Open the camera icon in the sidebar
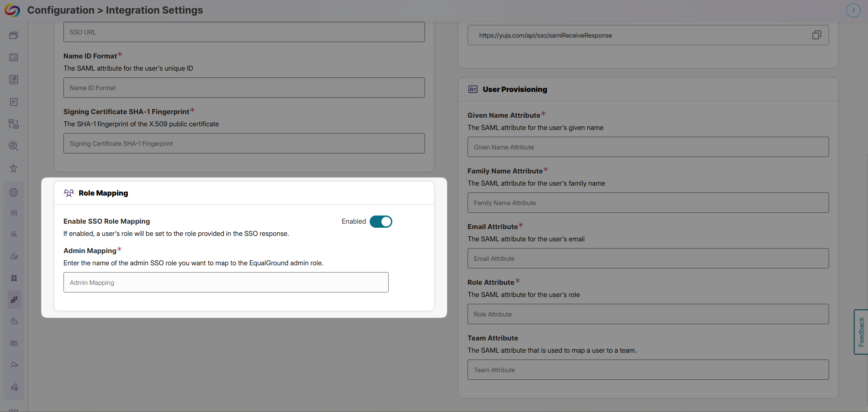The height and width of the screenshot is (412, 868). point(14,343)
